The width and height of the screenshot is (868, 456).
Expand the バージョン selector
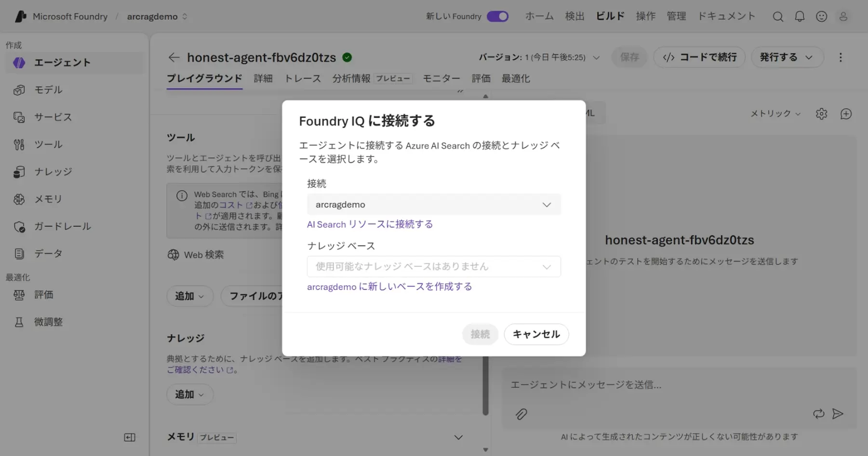539,57
